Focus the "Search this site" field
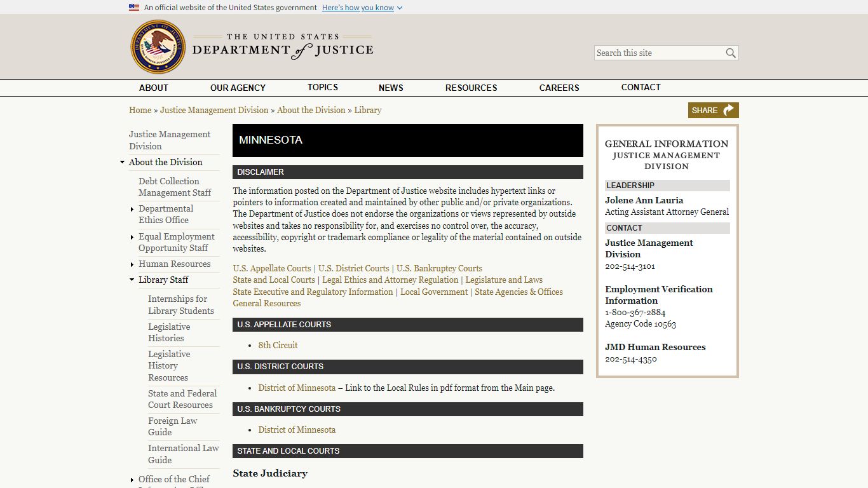The width and height of the screenshot is (868, 488). tap(660, 53)
